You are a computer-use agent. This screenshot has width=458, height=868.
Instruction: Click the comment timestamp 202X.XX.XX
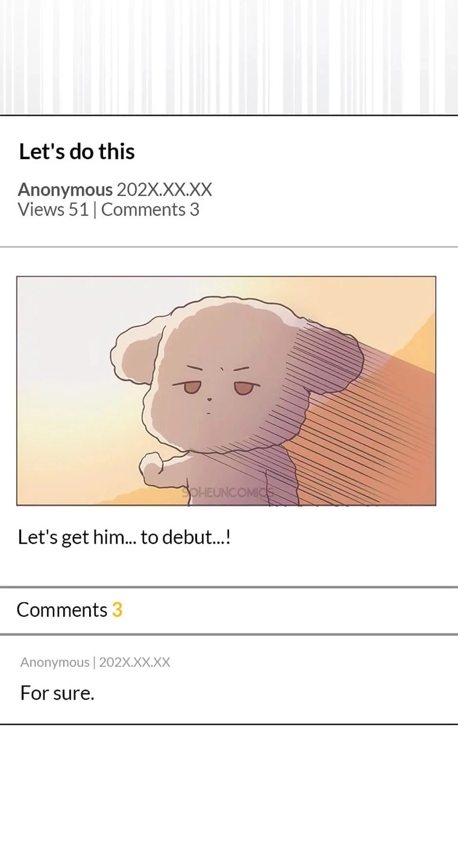pyautogui.click(x=134, y=662)
